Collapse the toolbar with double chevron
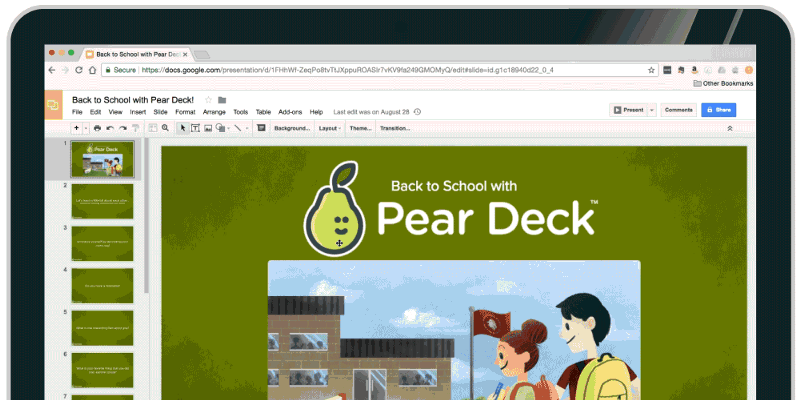This screenshot has width=800, height=400. tap(730, 129)
